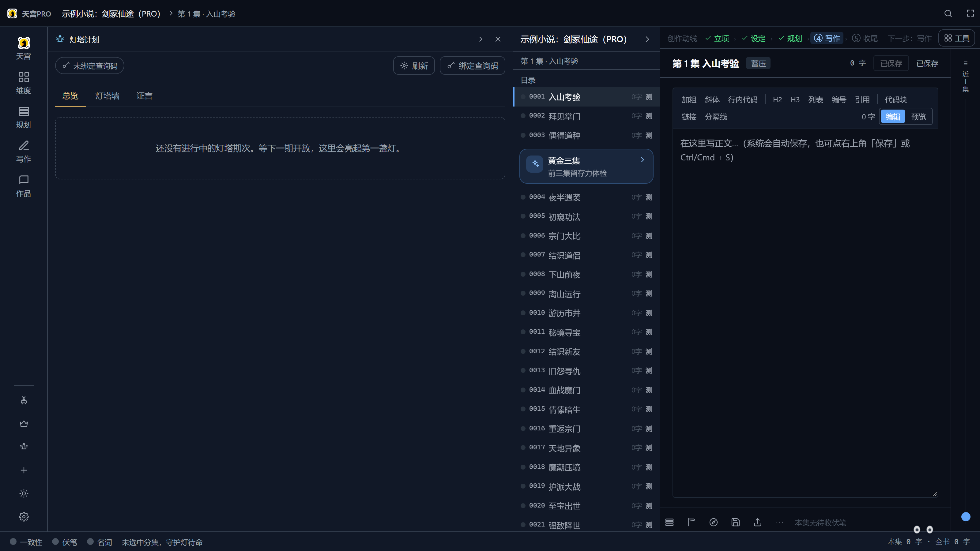
Task: Toggle theme with sun icon in sidebar
Action: coord(24,493)
